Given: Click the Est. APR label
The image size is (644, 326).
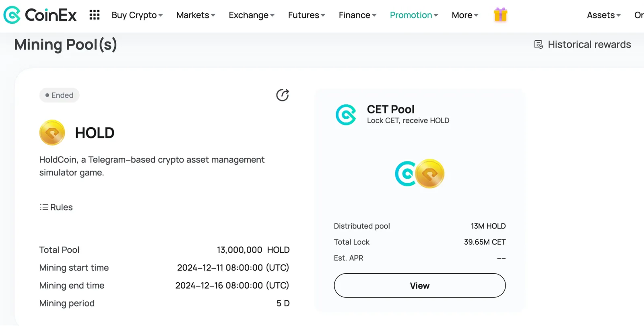Looking at the screenshot, I should click(x=349, y=258).
